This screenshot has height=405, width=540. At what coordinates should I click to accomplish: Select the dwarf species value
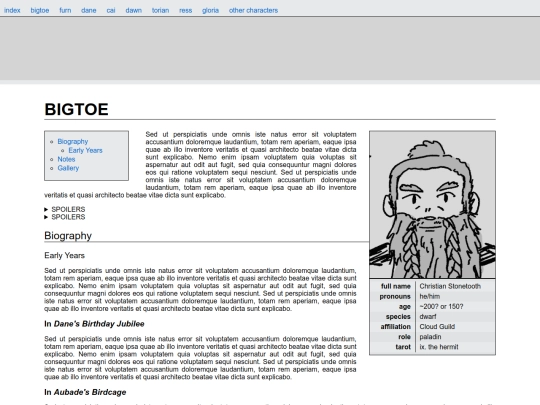[x=428, y=316]
